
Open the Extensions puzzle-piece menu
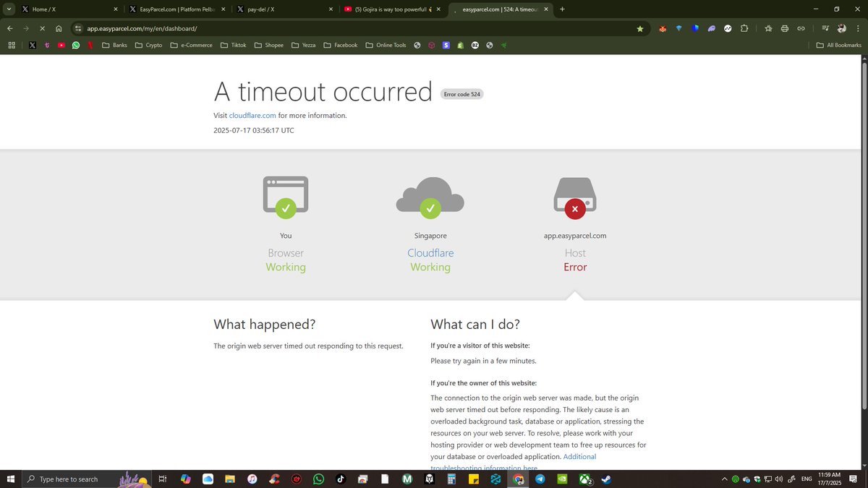coord(744,28)
